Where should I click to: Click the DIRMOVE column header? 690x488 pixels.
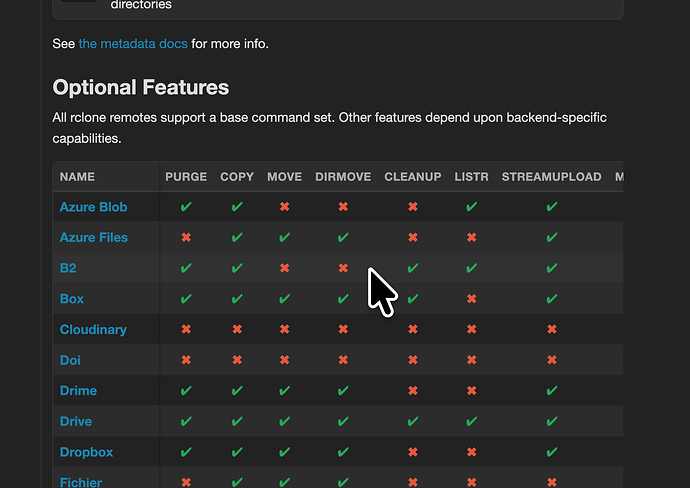pos(343,177)
